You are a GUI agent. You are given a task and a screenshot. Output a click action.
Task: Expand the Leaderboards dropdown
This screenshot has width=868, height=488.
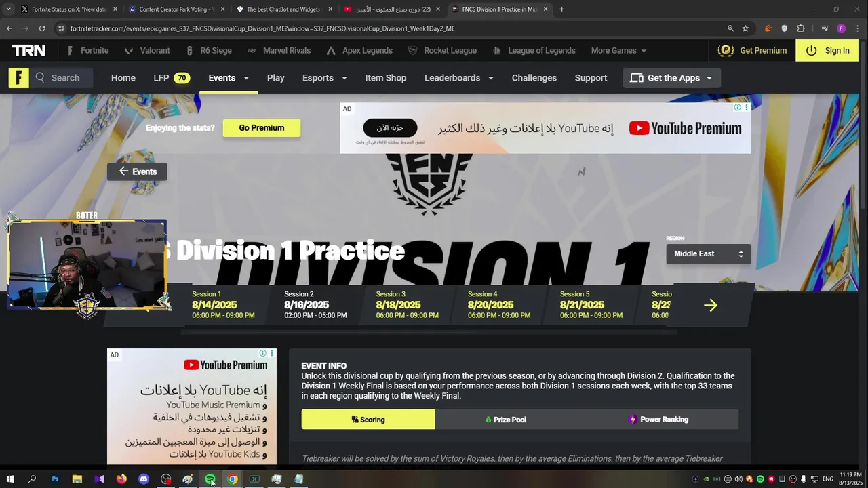coord(459,78)
